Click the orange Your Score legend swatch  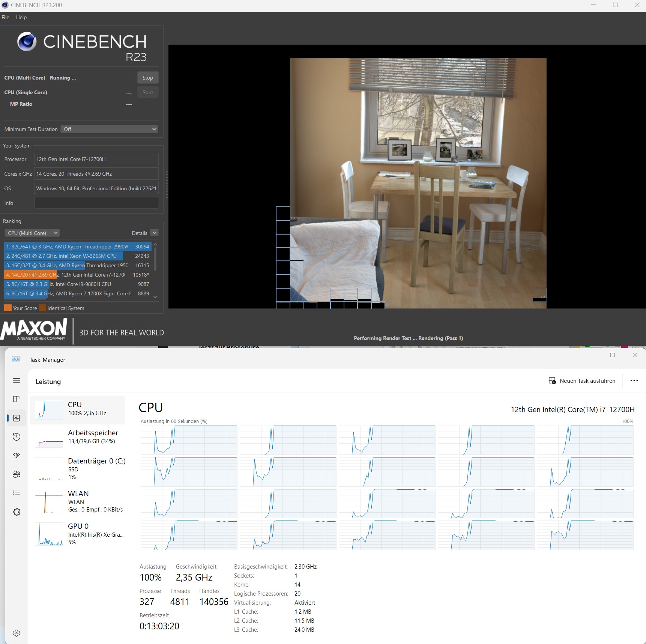[x=8, y=308]
